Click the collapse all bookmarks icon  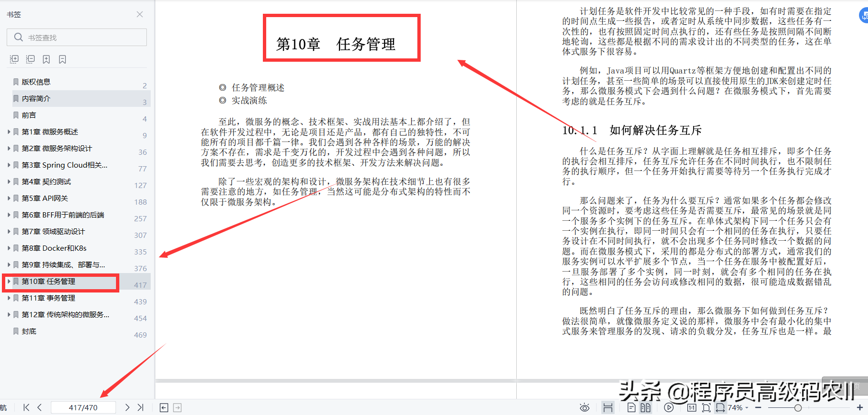point(30,59)
